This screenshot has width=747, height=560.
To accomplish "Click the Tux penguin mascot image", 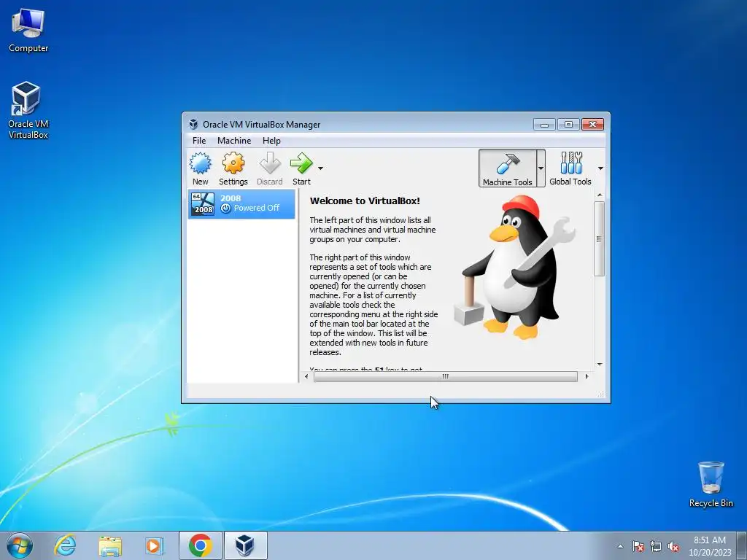I will click(514, 267).
